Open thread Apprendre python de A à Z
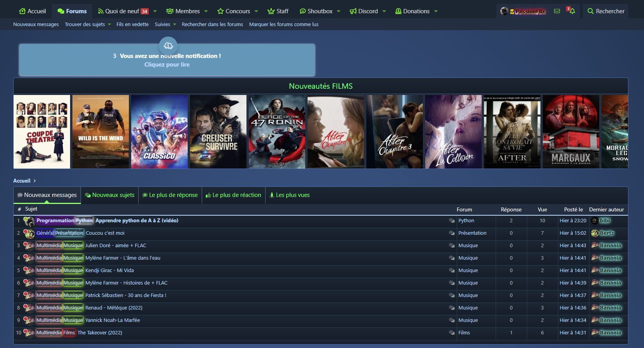This screenshot has width=644, height=348. [x=137, y=221]
